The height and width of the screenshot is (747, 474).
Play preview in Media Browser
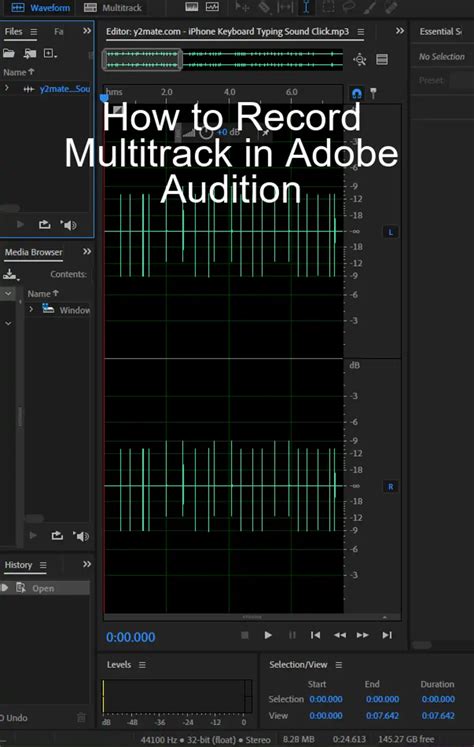click(x=33, y=535)
